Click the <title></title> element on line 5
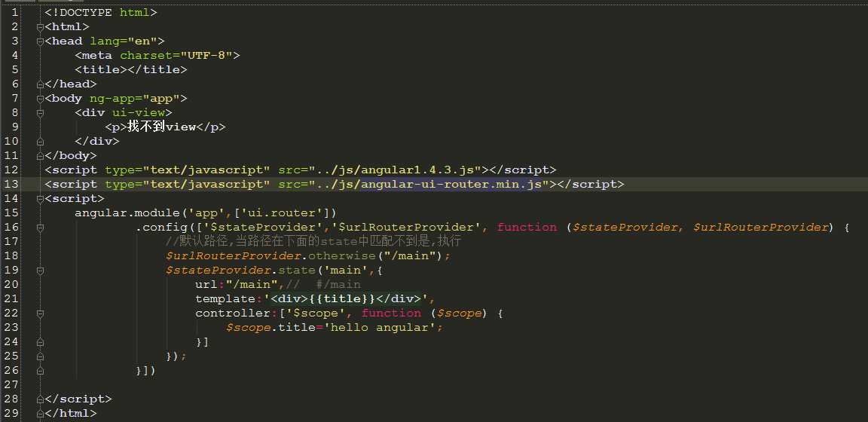Viewport: 868px width, 422px height. [x=131, y=70]
